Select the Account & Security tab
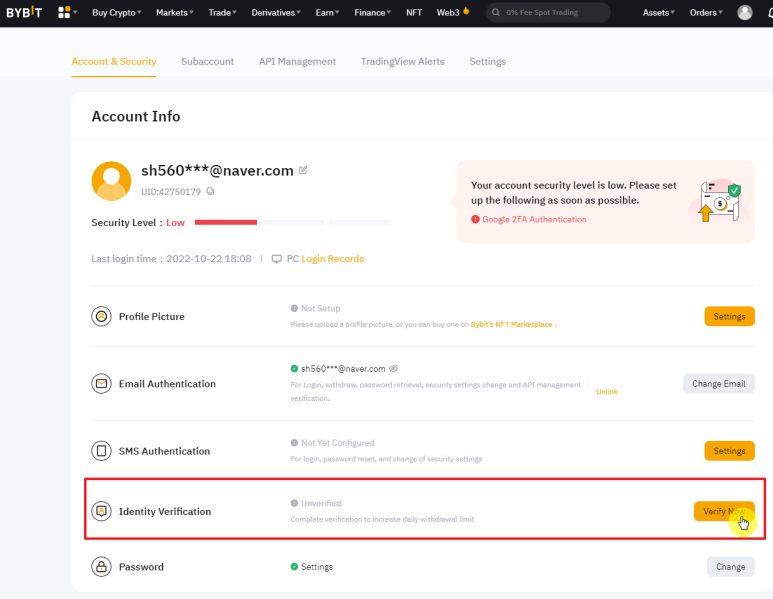Screen dimensions: 773x599 click(114, 62)
